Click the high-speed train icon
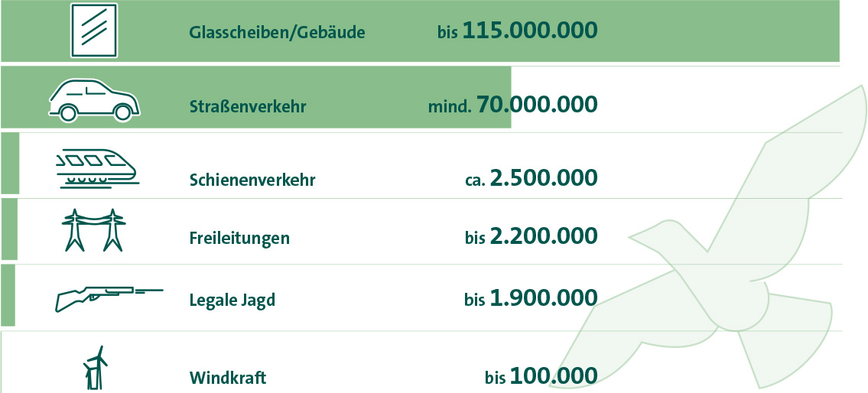The width and height of the screenshot is (868, 393). coord(97,167)
